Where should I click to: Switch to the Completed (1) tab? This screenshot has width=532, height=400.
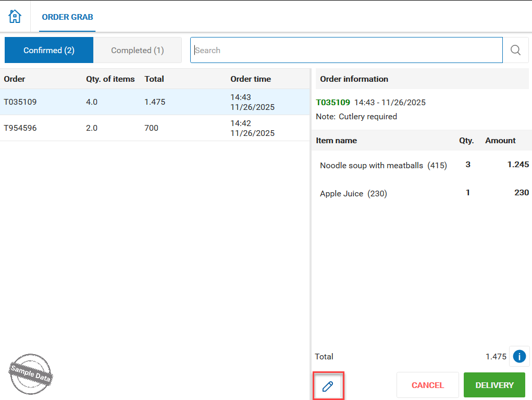click(x=138, y=51)
